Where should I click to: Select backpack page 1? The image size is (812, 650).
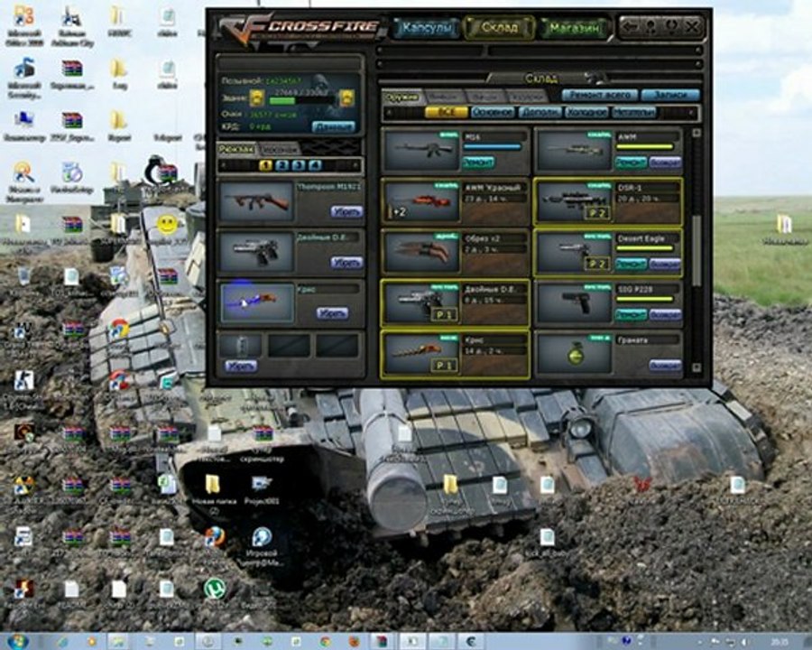[265, 165]
